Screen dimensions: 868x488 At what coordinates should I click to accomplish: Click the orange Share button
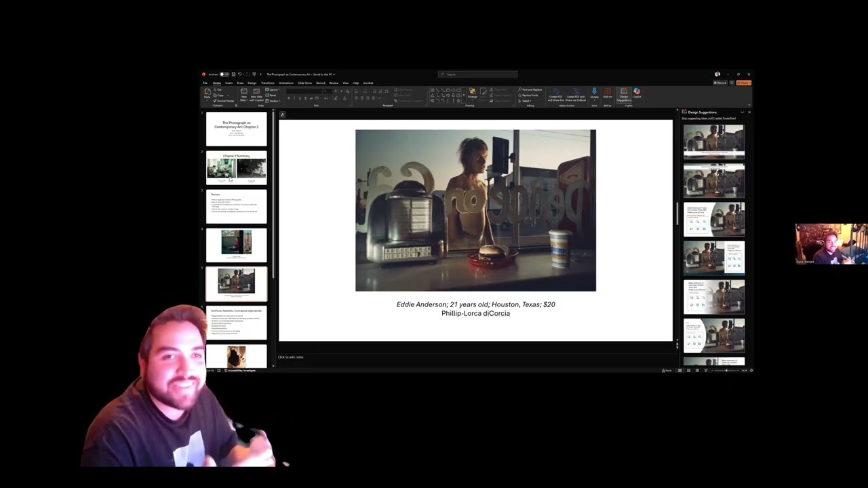pyautogui.click(x=743, y=83)
